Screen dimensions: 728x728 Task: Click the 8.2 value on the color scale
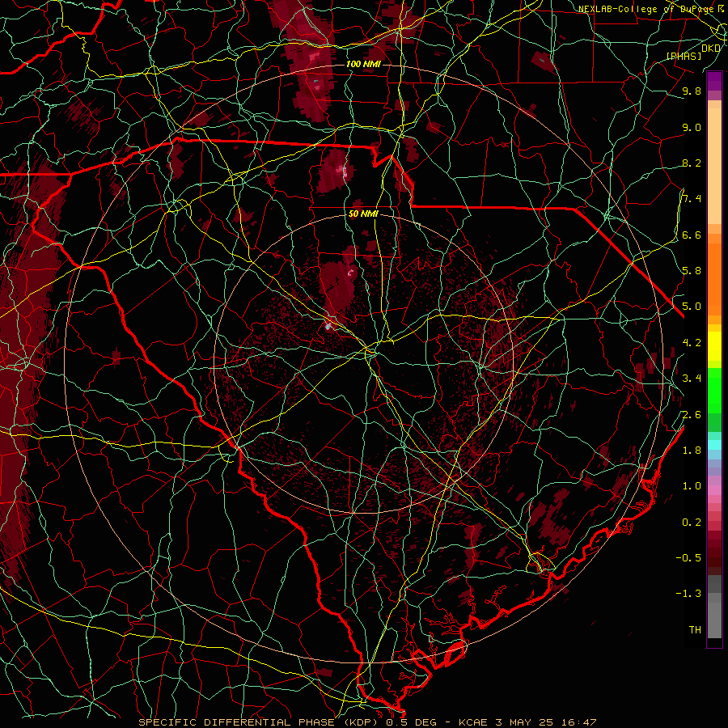pyautogui.click(x=692, y=163)
